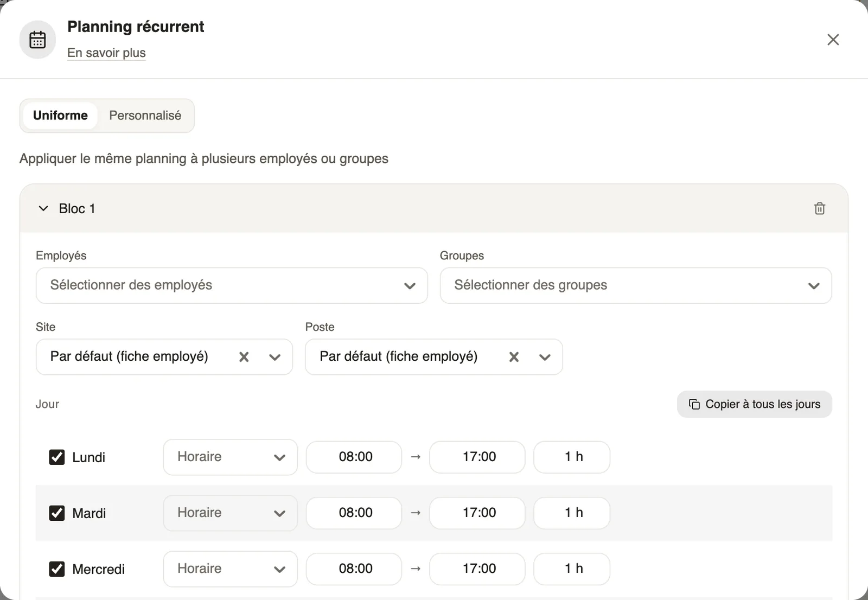Clear the Poste field with its X icon
This screenshot has height=600, width=868.
tap(514, 357)
